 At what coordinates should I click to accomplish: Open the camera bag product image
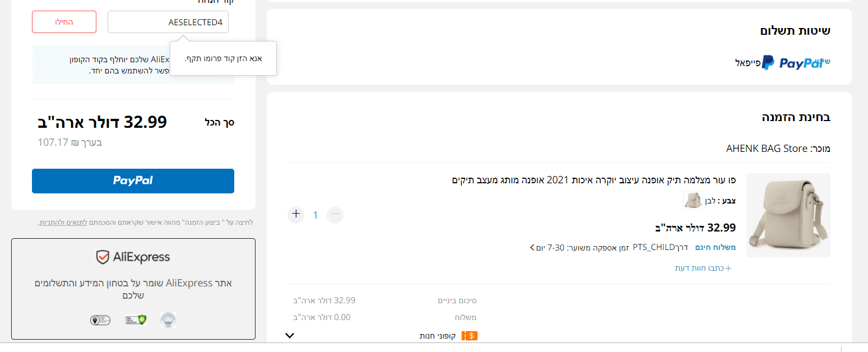tap(788, 215)
